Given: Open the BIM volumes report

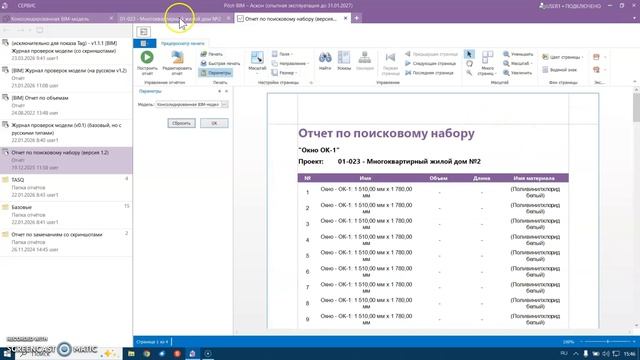Looking at the screenshot, I should coord(66,105).
